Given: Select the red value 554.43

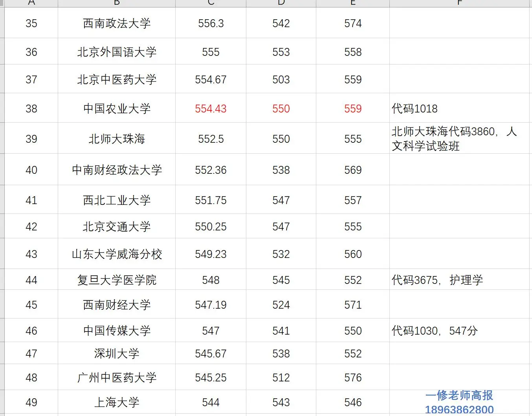Looking at the screenshot, I should 211,109.
